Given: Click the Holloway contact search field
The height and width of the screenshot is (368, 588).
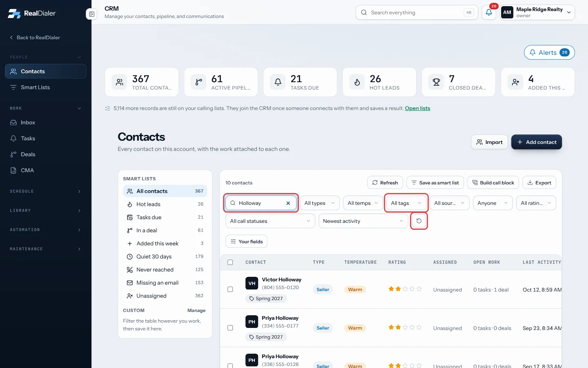Looking at the screenshot, I should click(x=261, y=203).
